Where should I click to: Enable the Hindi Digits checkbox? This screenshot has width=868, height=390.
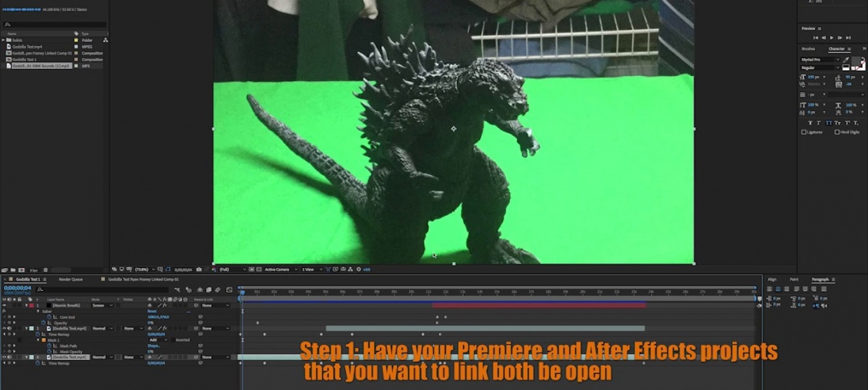tap(837, 133)
